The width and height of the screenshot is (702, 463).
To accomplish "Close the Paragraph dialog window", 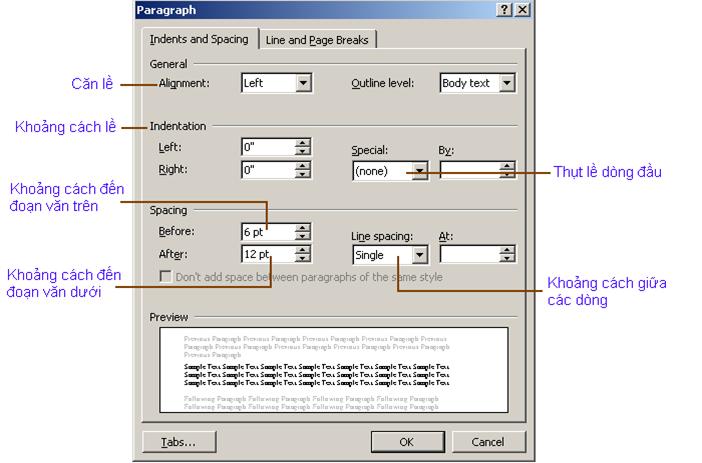I will [522, 9].
